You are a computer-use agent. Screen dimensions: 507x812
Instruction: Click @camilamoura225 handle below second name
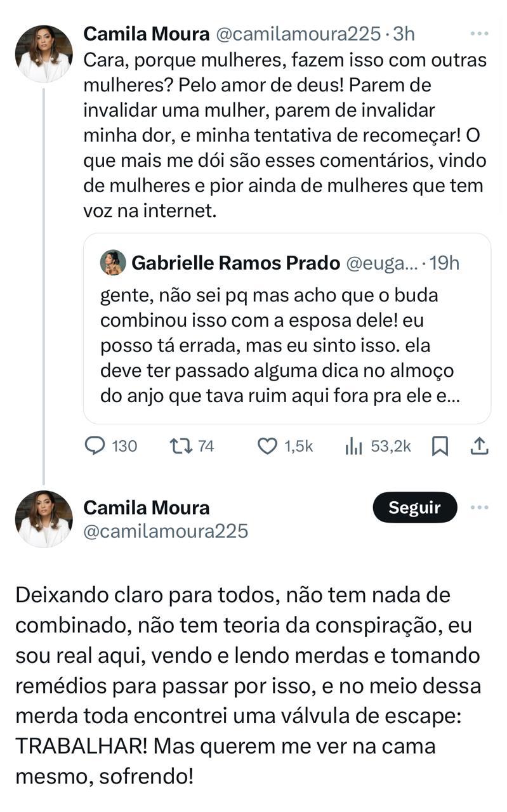pos(166,530)
